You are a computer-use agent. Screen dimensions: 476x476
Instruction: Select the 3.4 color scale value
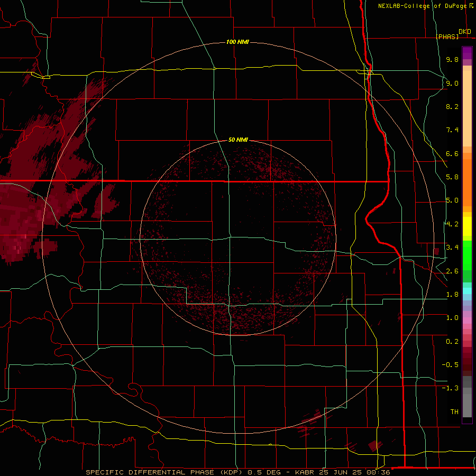tap(452, 248)
